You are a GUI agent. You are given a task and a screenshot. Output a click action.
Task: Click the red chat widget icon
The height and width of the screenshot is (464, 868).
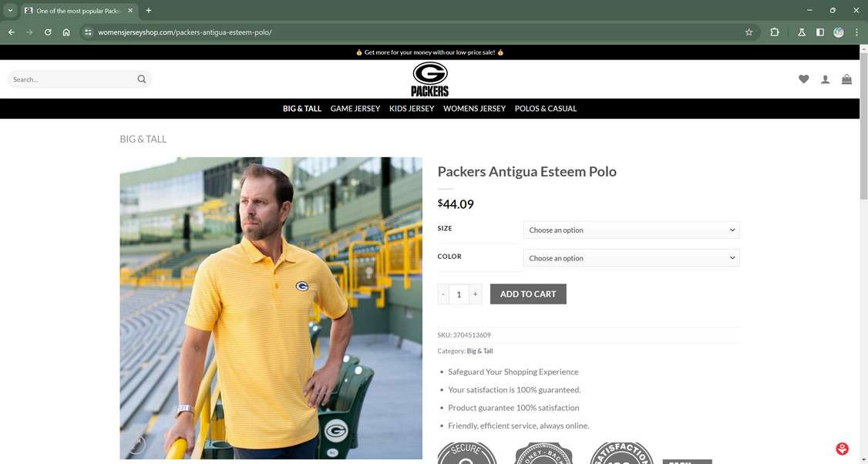point(842,449)
